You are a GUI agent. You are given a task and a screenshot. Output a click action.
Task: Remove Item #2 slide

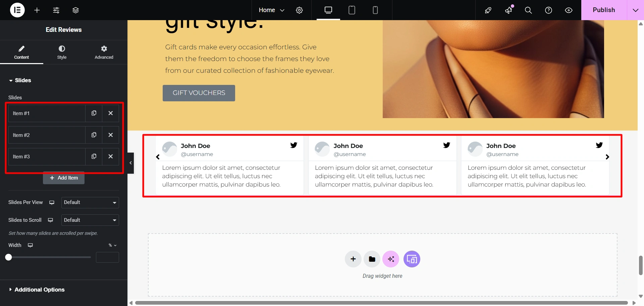click(x=111, y=135)
